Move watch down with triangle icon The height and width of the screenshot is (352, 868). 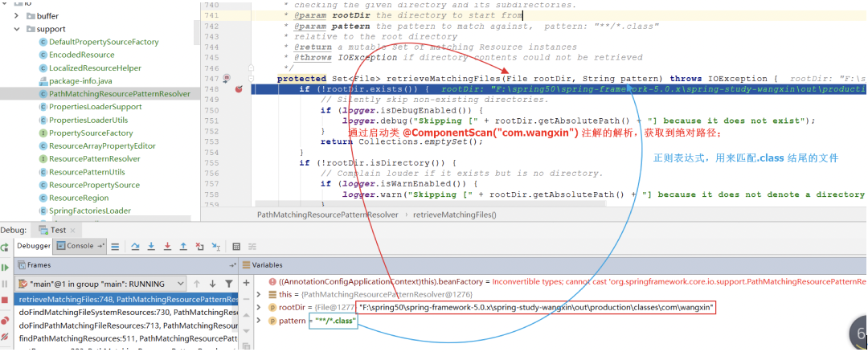tap(246, 329)
